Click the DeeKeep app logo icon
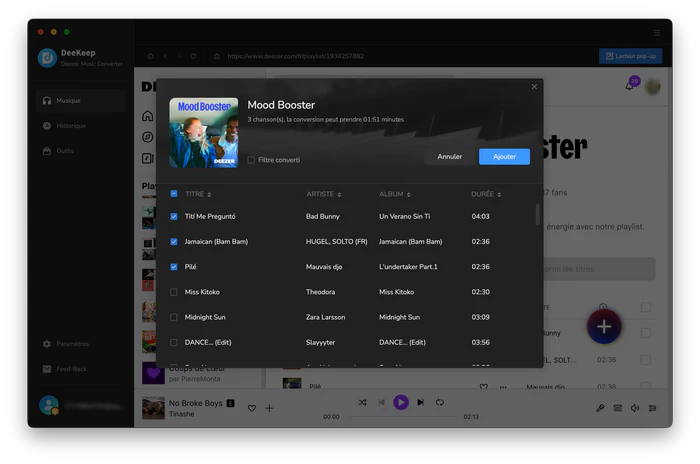This screenshot has width=700, height=464. (x=47, y=58)
